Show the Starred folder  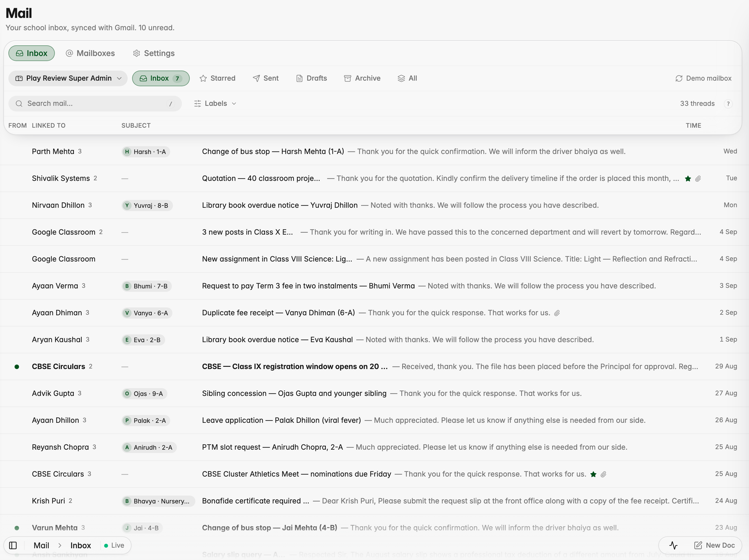click(218, 78)
